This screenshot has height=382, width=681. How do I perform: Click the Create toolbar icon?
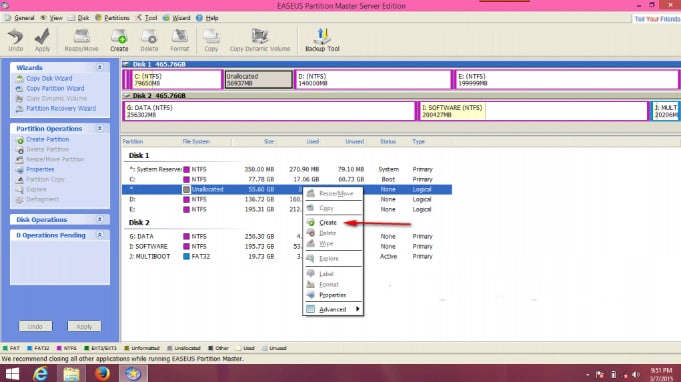[119, 40]
